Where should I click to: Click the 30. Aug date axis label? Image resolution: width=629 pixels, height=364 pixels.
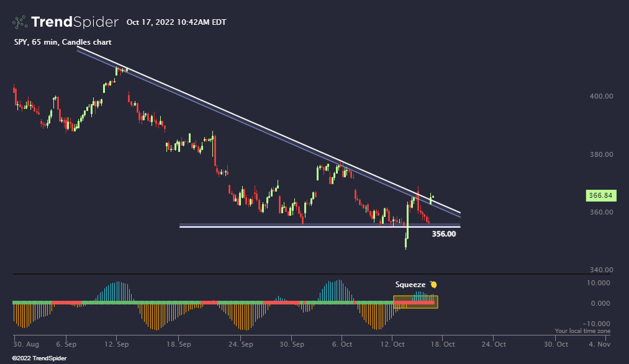click(25, 344)
